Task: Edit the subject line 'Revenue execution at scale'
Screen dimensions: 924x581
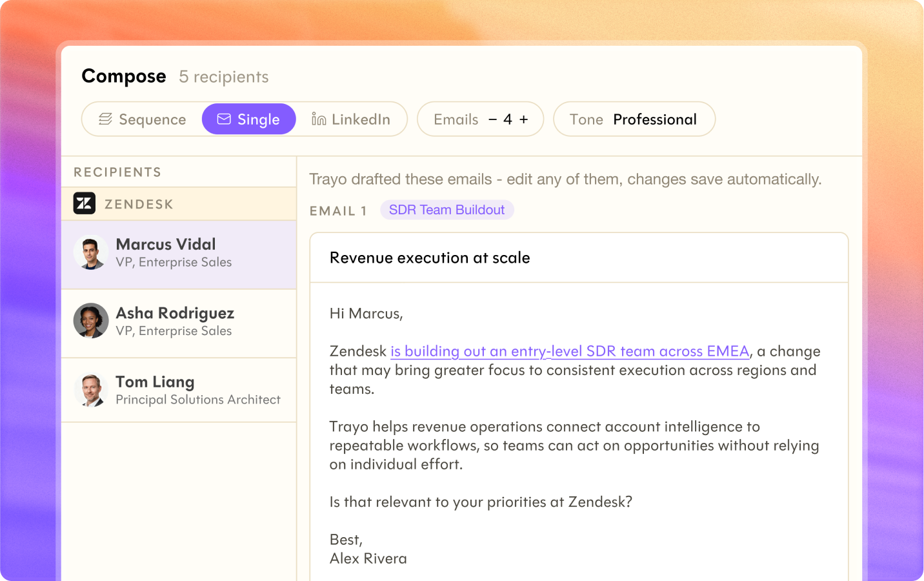Action: point(579,258)
